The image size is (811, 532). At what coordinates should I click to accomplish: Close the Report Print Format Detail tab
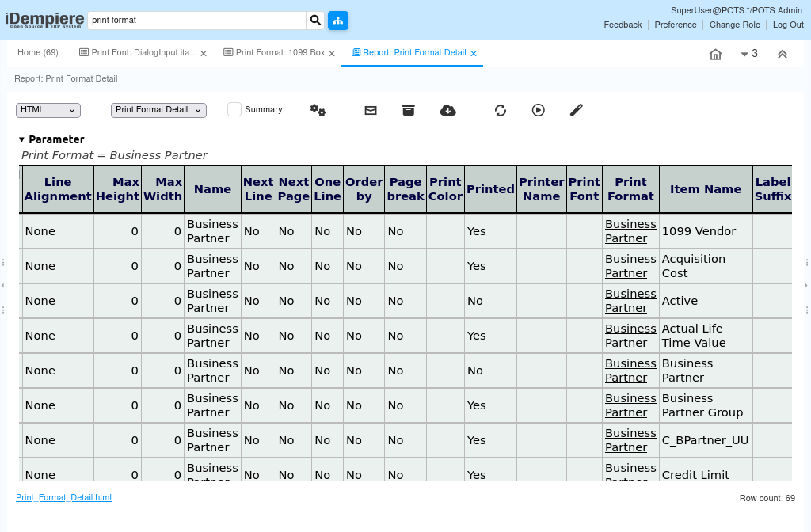click(x=474, y=53)
